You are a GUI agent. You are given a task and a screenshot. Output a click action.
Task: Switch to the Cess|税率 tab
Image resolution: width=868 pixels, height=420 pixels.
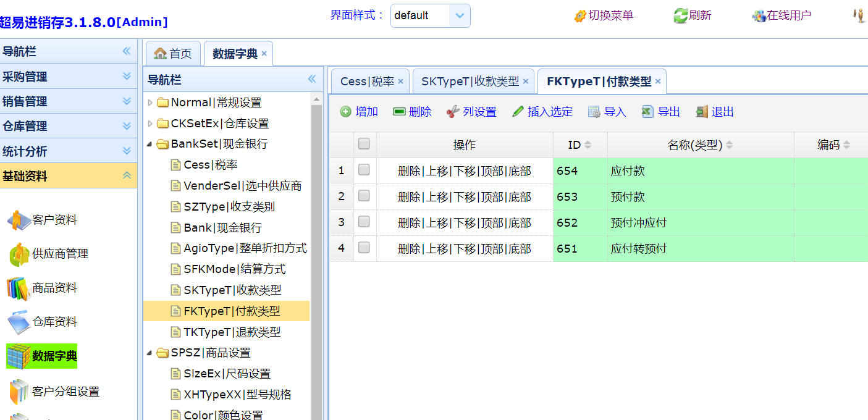click(366, 82)
